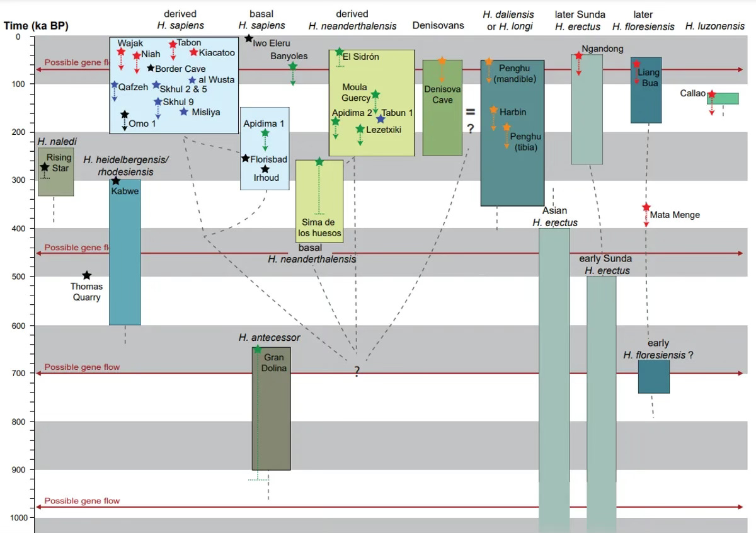This screenshot has width=756, height=533.
Task: Select the Wajak star marker
Action: point(120,50)
